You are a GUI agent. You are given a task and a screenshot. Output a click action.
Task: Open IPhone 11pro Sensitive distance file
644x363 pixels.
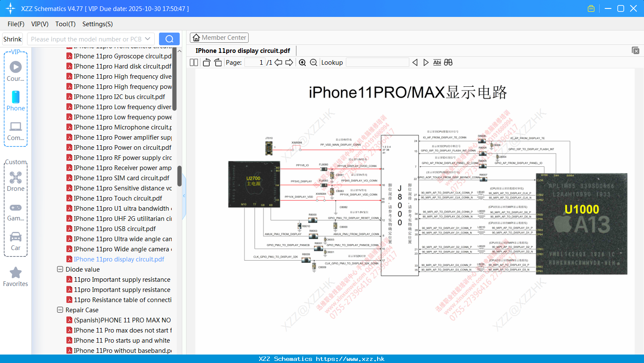point(119,188)
